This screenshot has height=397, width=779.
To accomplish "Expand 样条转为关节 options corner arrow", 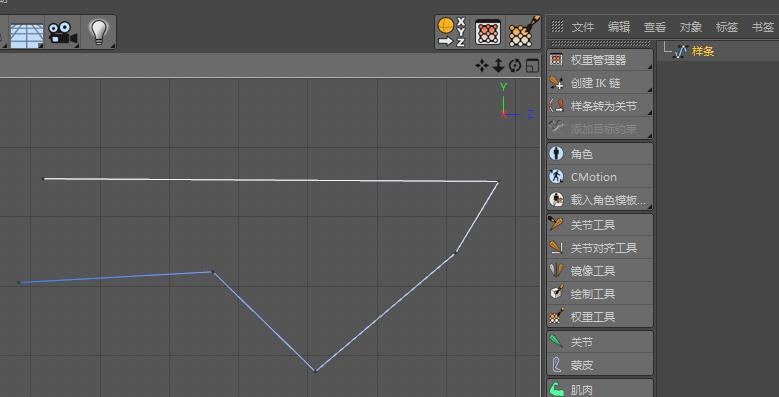I will 649,113.
